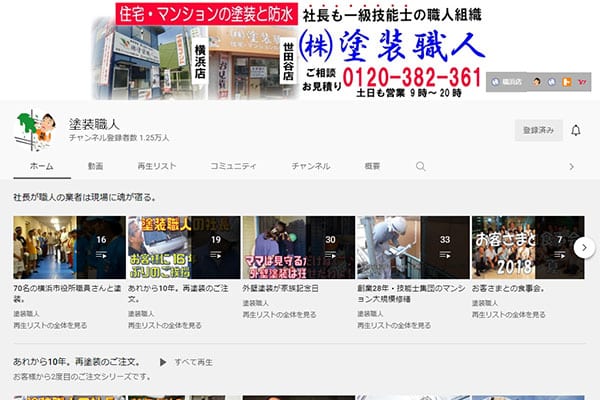Click 塗装職人 owner under 70名の横浜市役所 playlist

click(x=26, y=314)
